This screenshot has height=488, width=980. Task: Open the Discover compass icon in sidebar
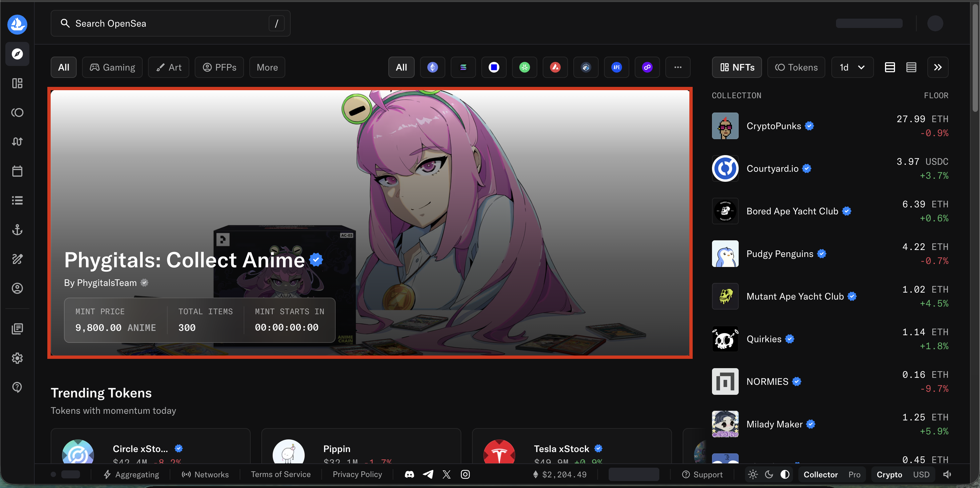pos(17,54)
